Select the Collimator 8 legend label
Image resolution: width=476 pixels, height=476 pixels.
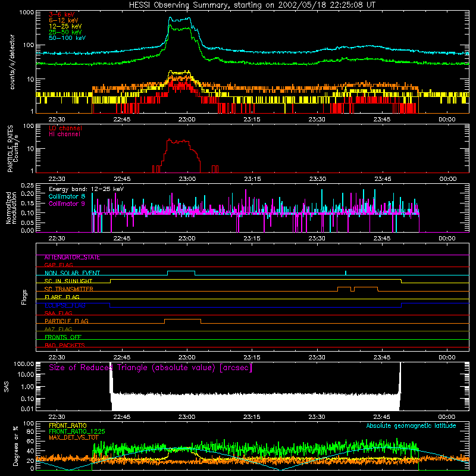(x=67, y=196)
